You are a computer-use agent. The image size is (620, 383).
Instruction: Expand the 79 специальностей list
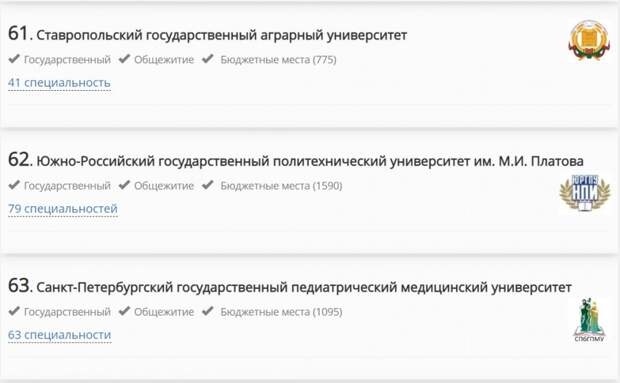click(x=63, y=209)
